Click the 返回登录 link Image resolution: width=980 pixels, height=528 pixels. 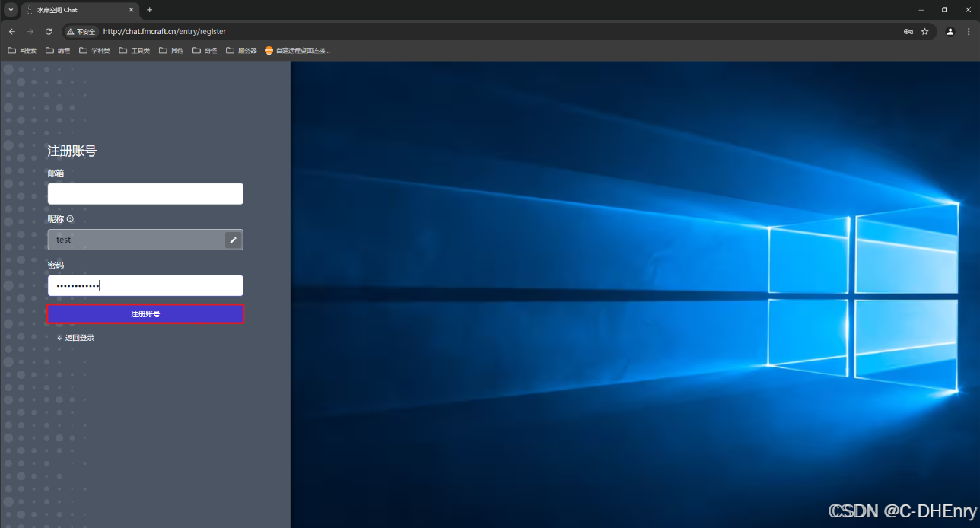[x=75, y=338]
